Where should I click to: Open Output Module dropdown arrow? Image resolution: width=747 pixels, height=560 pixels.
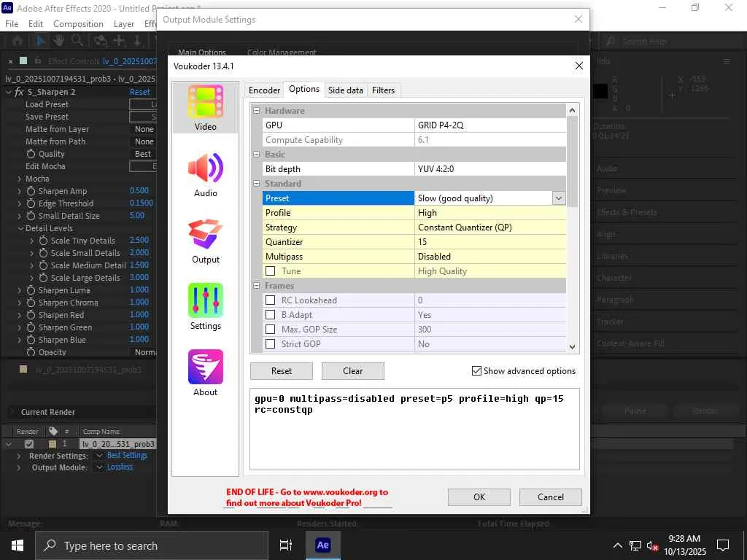click(99, 467)
